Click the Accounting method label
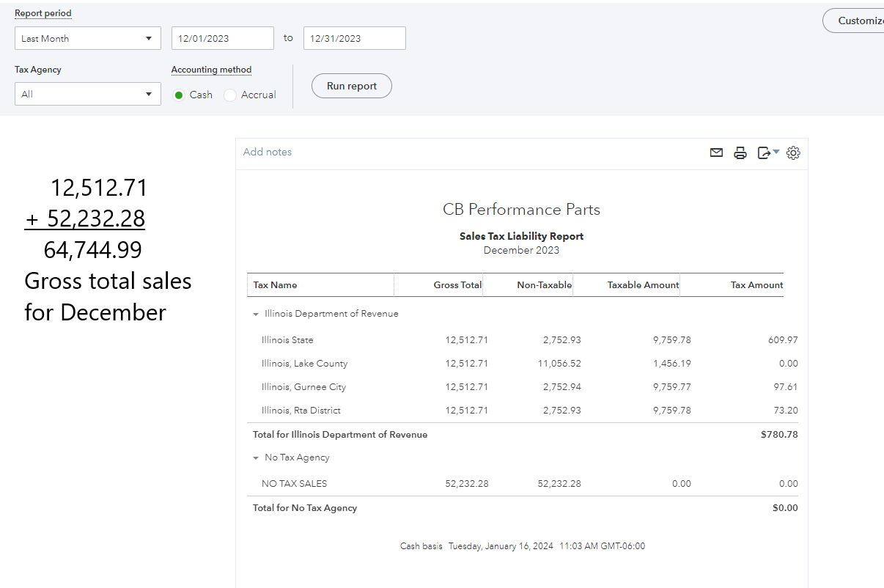The image size is (884, 588). coord(211,70)
